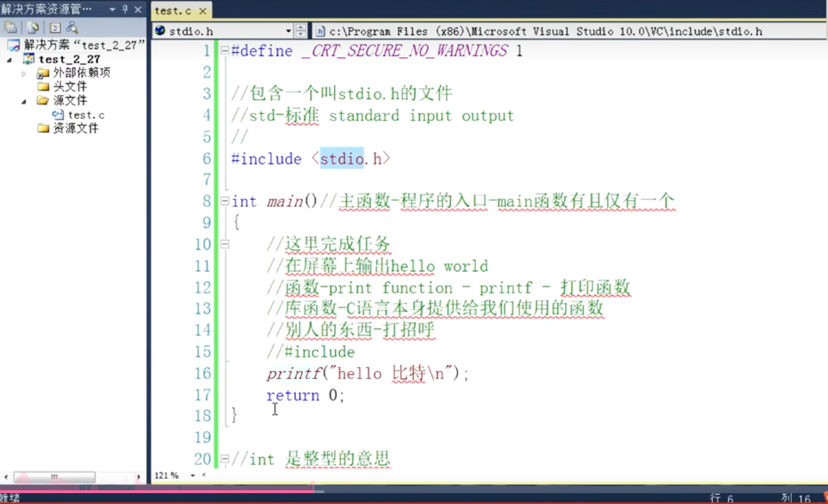Select the 头文件 folder
Viewport: 828px width, 504px height.
coord(70,86)
